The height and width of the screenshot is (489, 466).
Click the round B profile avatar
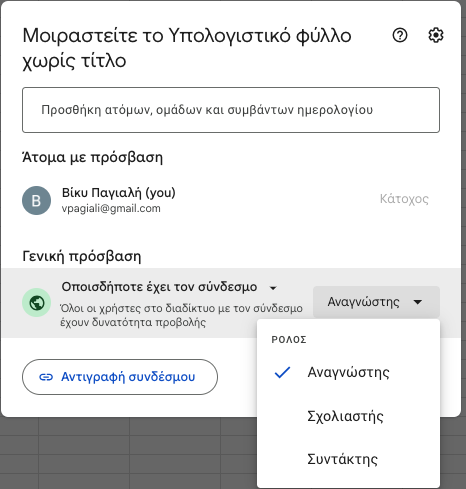pos(36,200)
